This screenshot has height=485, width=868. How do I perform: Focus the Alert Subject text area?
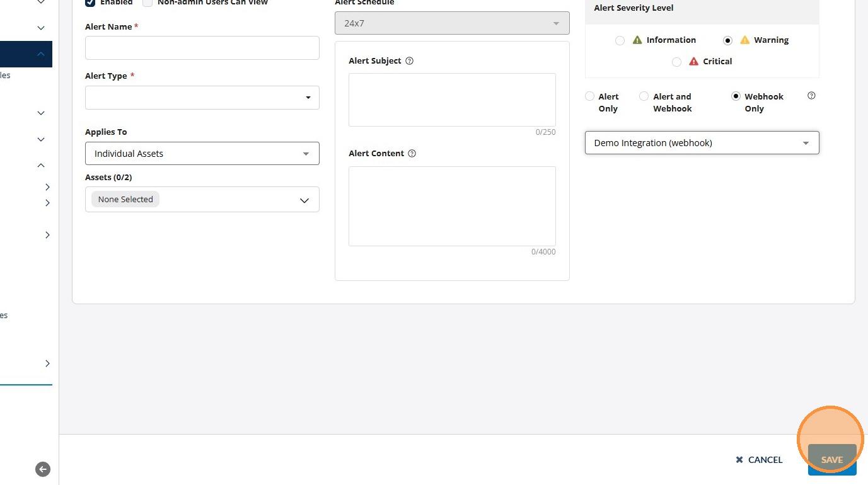(452, 100)
